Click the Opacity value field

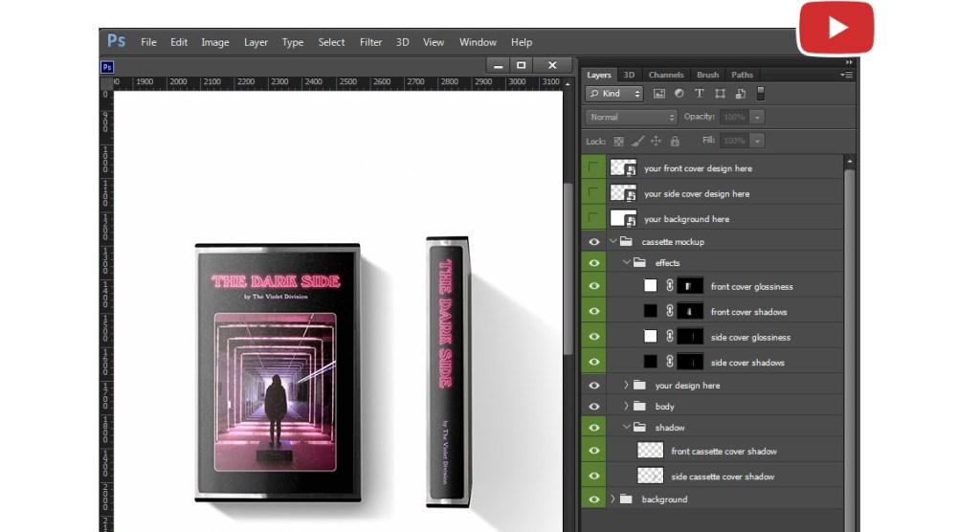(x=735, y=117)
